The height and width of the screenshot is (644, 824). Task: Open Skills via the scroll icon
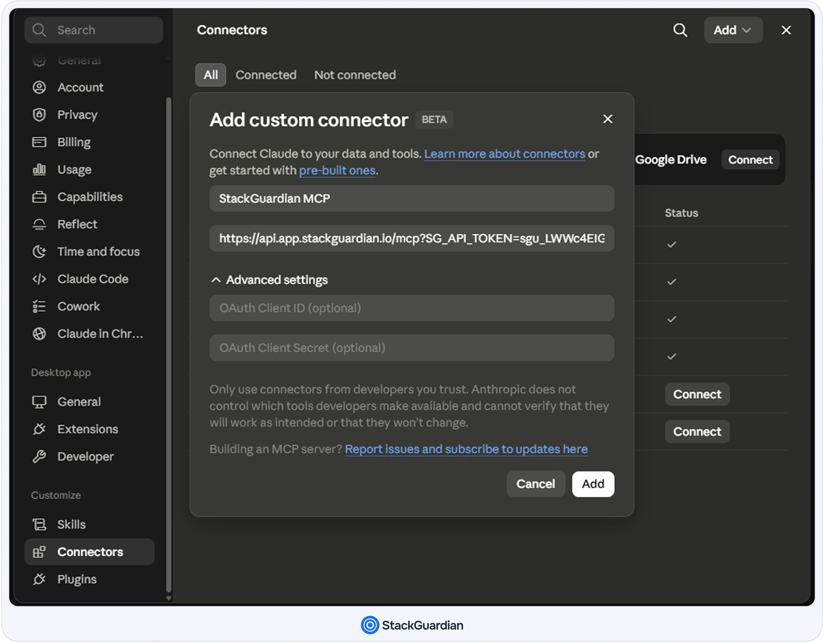pos(39,525)
